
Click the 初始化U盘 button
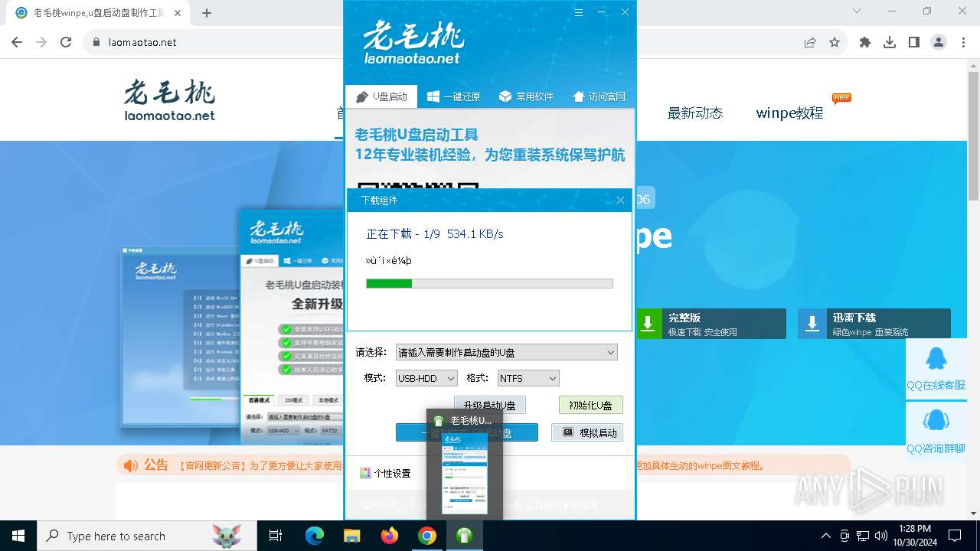tap(591, 405)
